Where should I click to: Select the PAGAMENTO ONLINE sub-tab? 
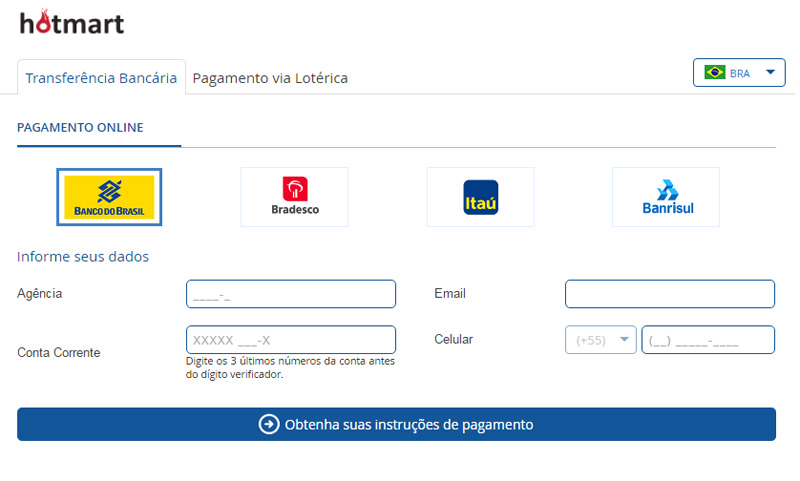click(x=80, y=128)
